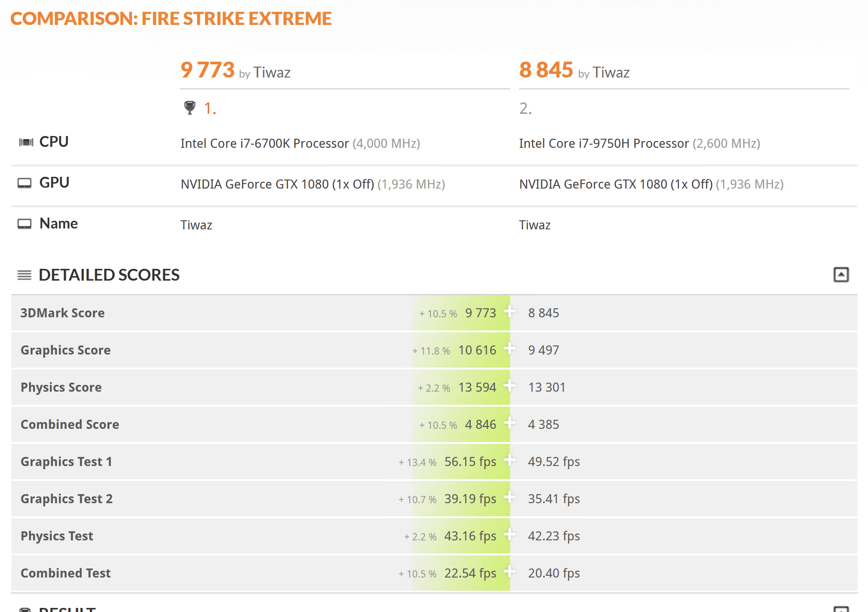868x612 pixels.
Task: Click the Detailed Scores list icon
Action: [24, 275]
